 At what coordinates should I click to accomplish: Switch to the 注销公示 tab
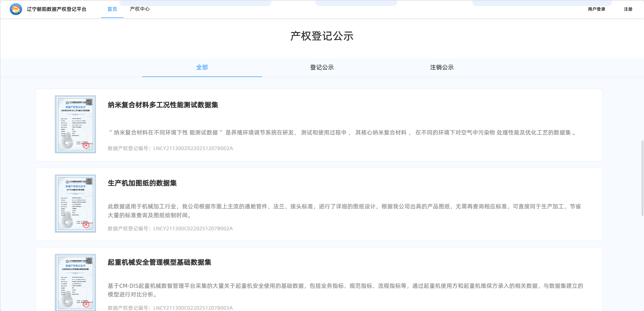click(x=442, y=67)
